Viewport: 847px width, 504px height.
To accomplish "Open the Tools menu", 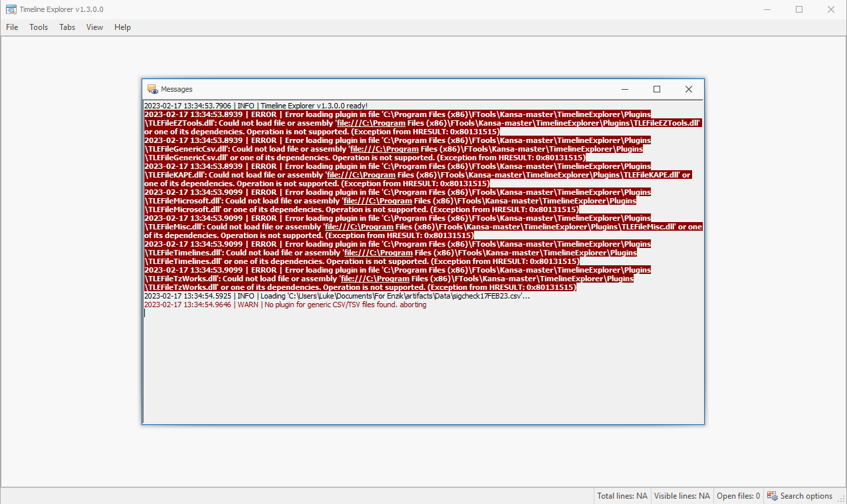I will tap(38, 27).
